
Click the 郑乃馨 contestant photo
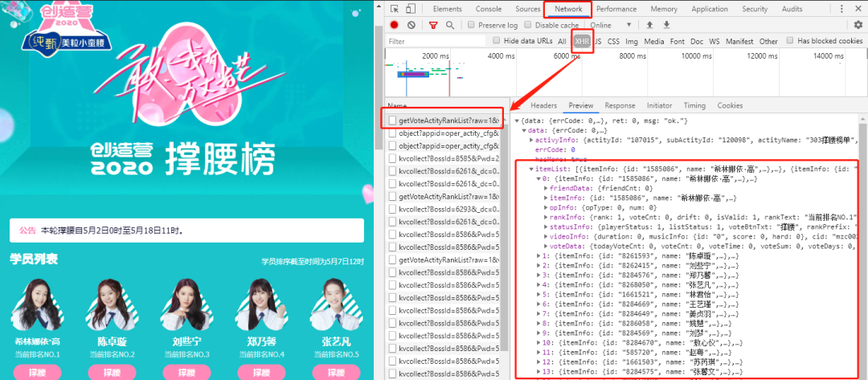261,304
